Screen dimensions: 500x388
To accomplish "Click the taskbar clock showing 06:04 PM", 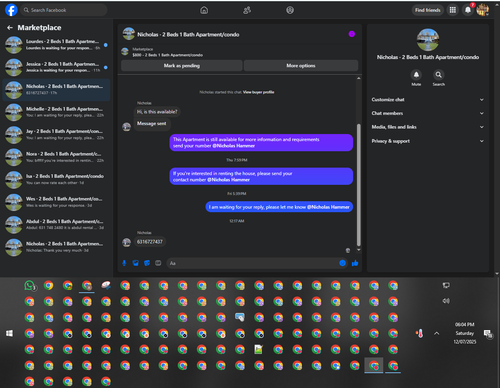I will click(x=465, y=333).
